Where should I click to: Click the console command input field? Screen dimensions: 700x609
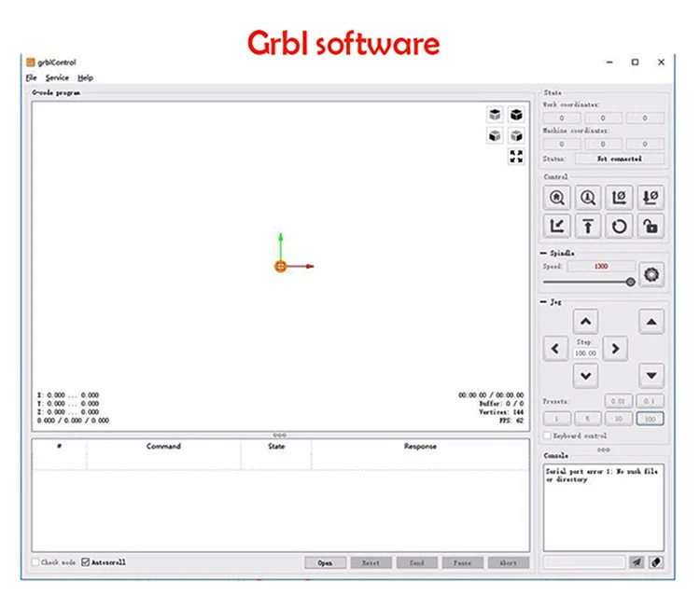(x=584, y=562)
